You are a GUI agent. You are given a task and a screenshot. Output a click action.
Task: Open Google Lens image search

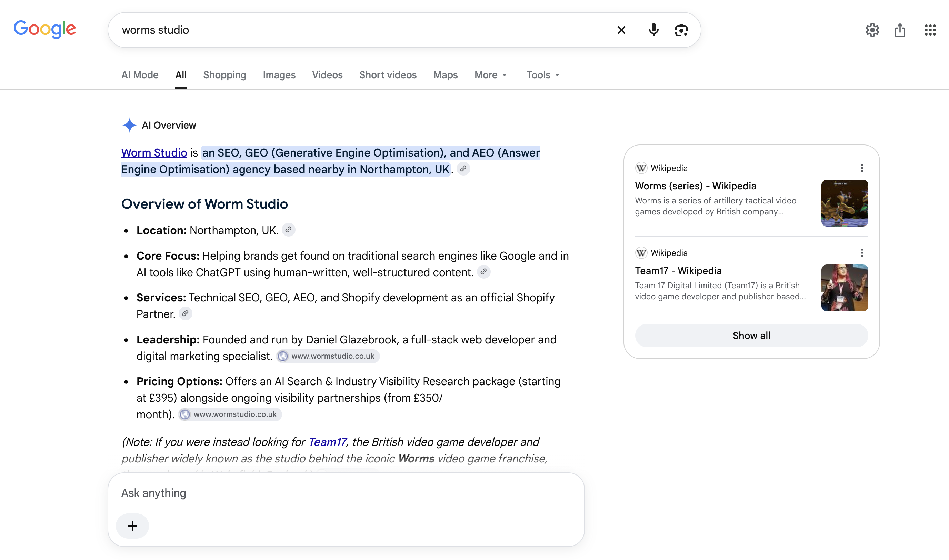[681, 30]
